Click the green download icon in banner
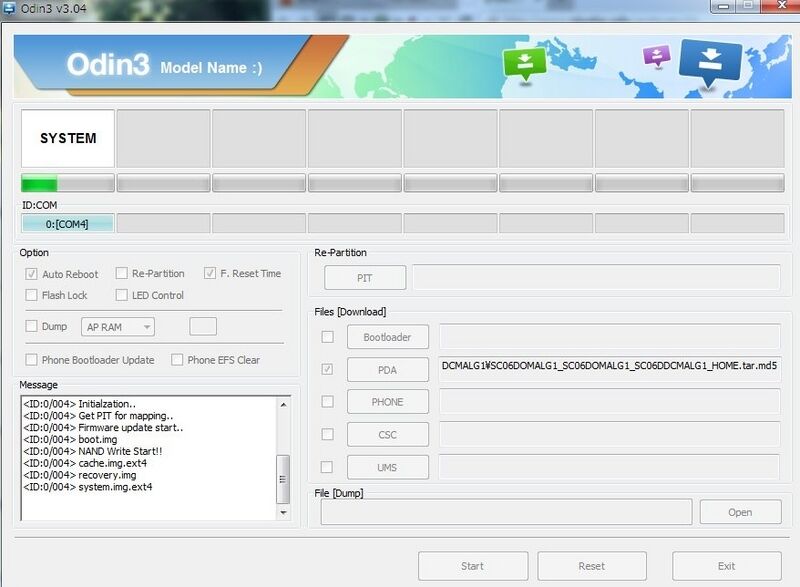 click(524, 64)
